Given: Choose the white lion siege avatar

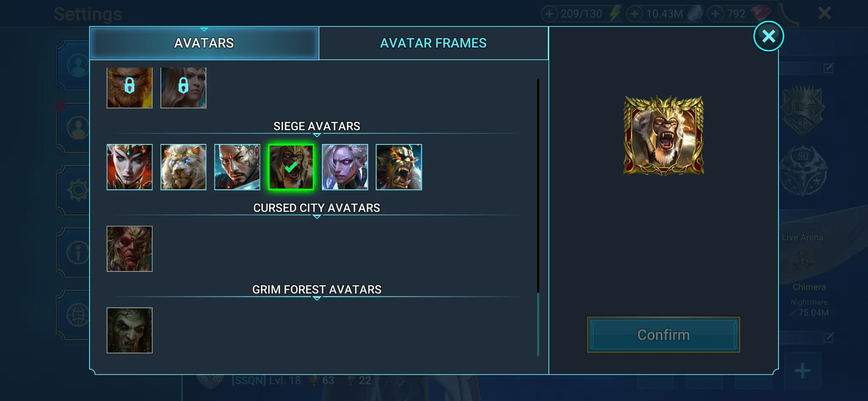Looking at the screenshot, I should pos(183,167).
